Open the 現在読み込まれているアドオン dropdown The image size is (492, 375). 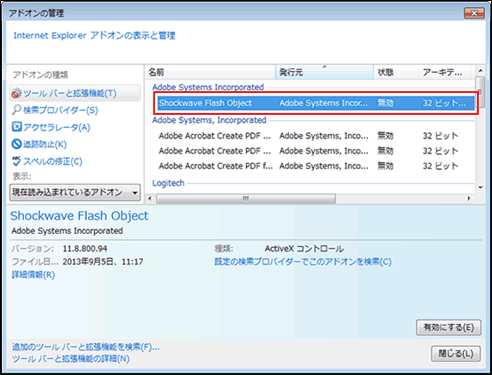75,192
